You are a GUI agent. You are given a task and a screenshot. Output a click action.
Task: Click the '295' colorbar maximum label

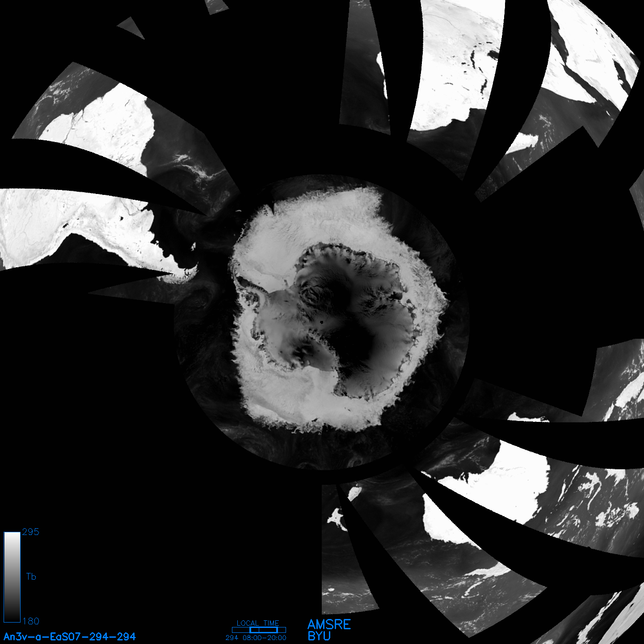(30, 532)
